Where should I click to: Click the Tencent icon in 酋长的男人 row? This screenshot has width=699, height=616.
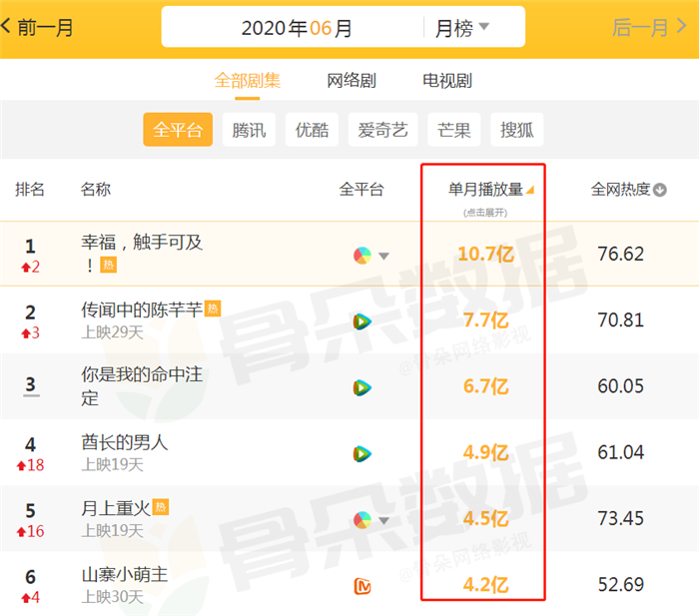361,453
